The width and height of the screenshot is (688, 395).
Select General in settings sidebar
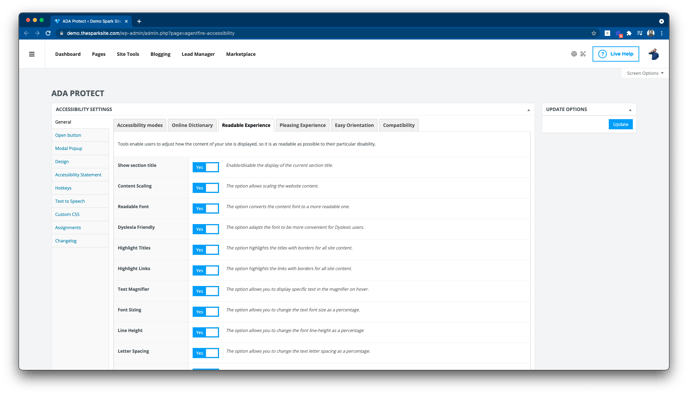(x=63, y=122)
